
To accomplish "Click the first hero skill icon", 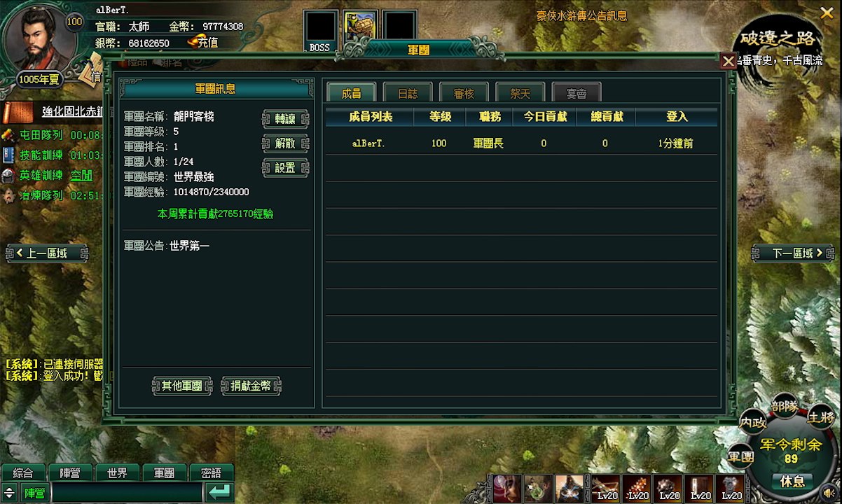I will [506, 488].
